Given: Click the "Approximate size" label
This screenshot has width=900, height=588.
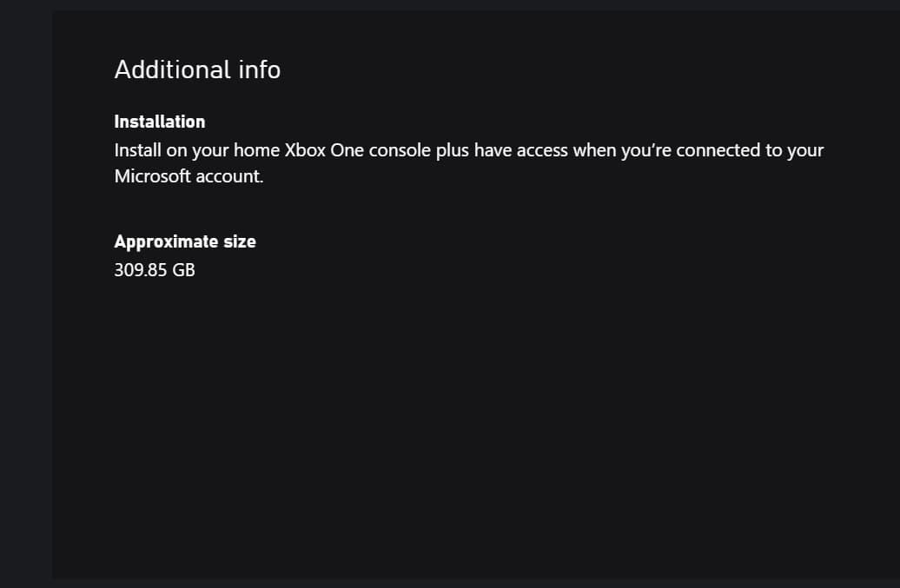Looking at the screenshot, I should (185, 241).
